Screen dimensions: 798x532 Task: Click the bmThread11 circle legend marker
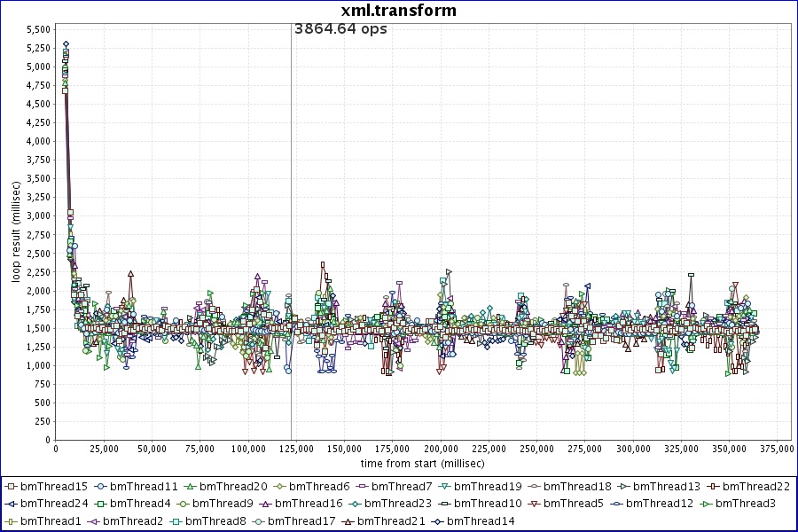tap(101, 487)
